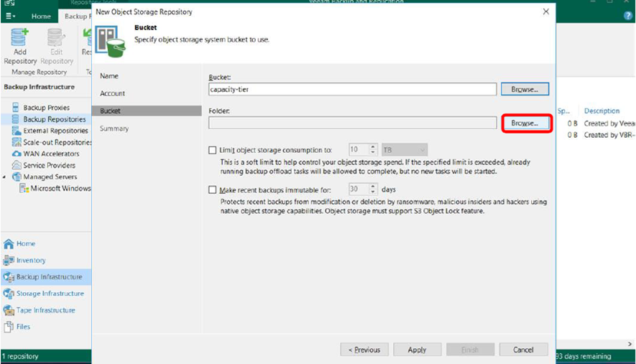Click the Storage Infrastructure navigation icon
Screen dimensions: 636x364
click(9, 294)
